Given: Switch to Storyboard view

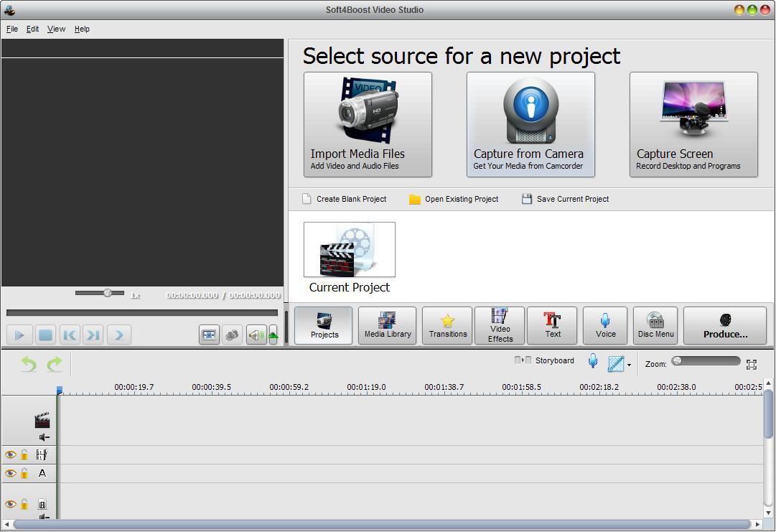Looking at the screenshot, I should 544,360.
